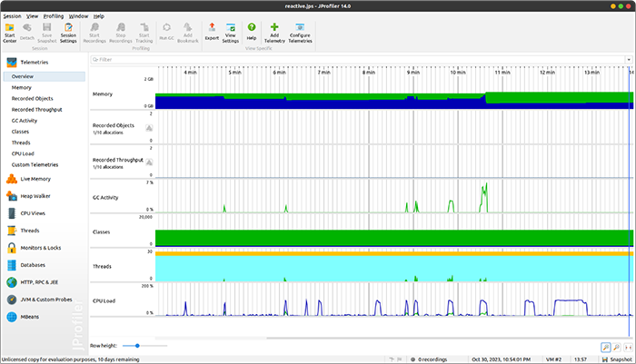
Task: Select GC Activity under Telemetries
Action: click(x=25, y=120)
